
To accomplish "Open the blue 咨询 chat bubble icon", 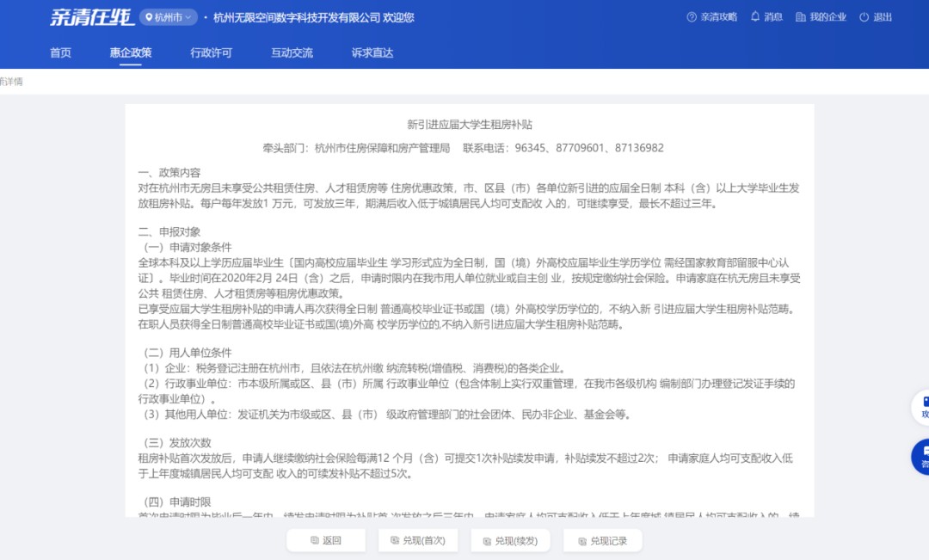I will pos(920,456).
